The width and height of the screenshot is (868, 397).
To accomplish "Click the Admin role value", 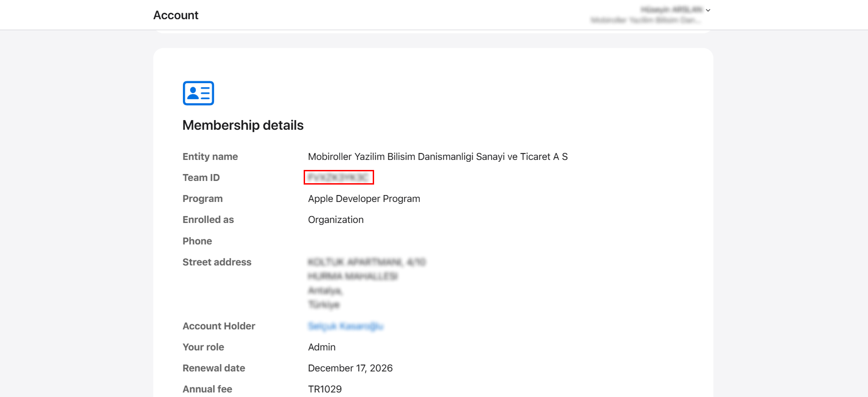I will coord(321,347).
